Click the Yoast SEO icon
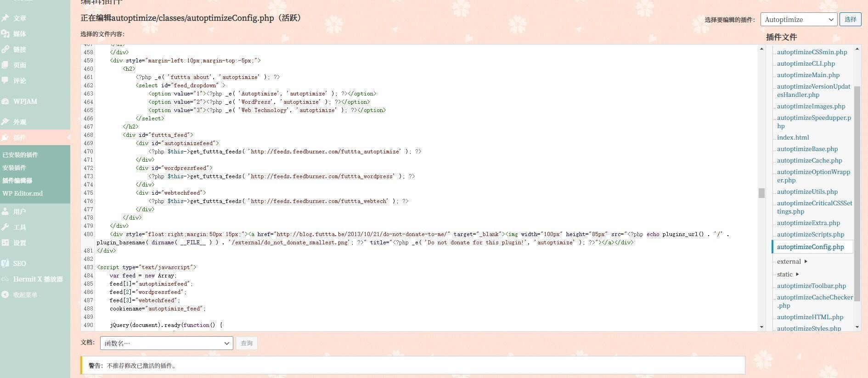The height and width of the screenshot is (378, 868). coord(5,263)
